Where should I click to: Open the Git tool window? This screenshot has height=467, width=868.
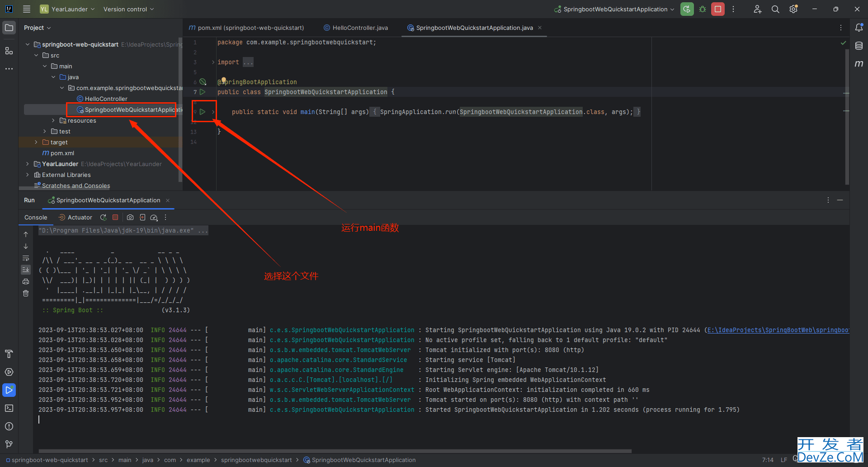(x=9, y=444)
